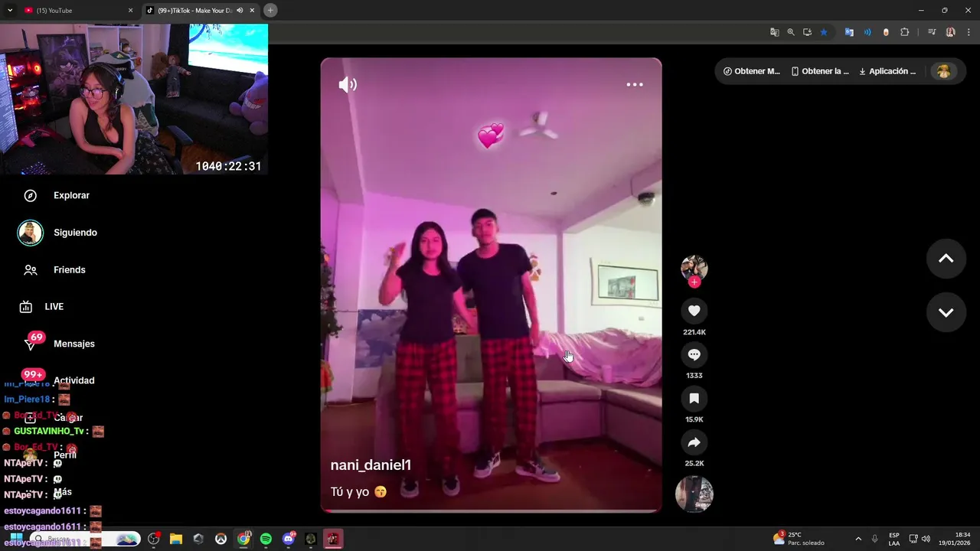Open Overwatch icon in the taskbar

click(x=220, y=539)
